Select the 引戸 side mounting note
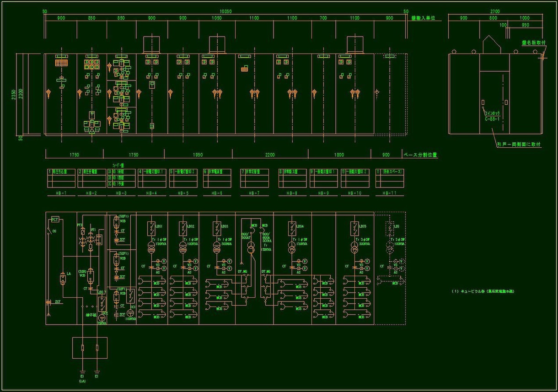The width and height of the screenshot is (558, 392). [x=519, y=144]
